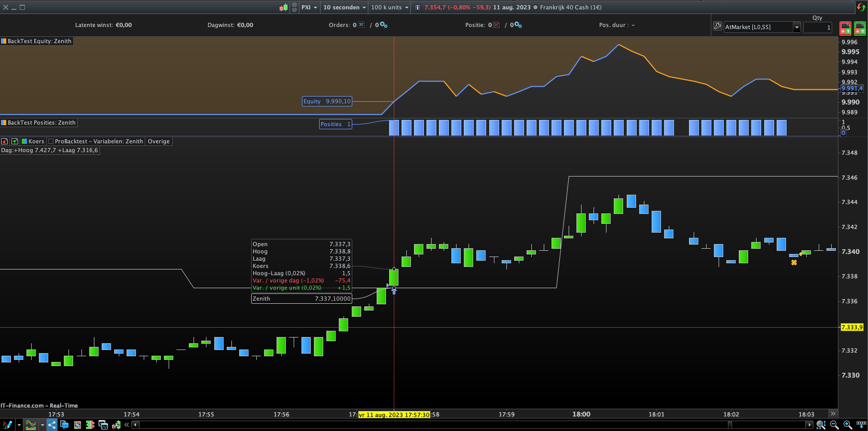Click the BackTest Posities panel color icon

(x=4, y=123)
